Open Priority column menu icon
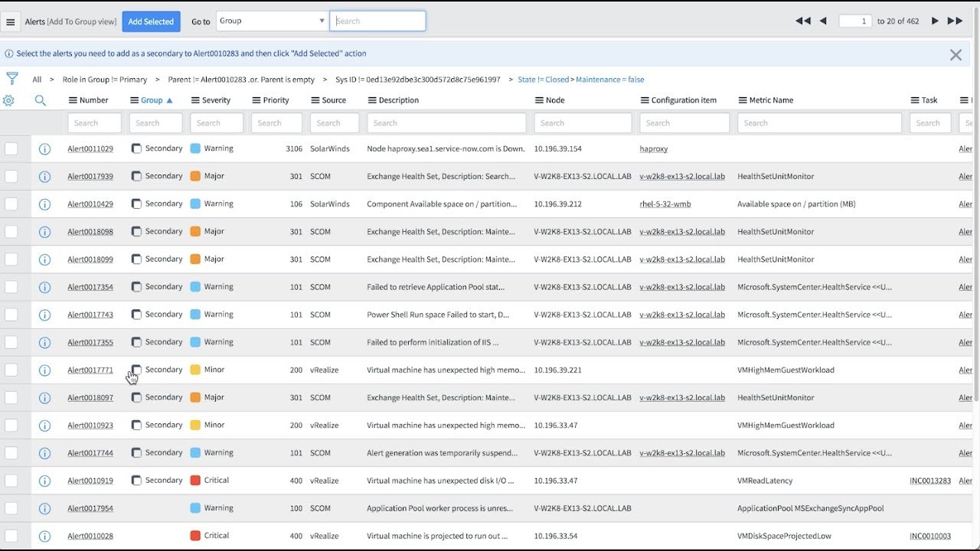The width and height of the screenshot is (980, 551). (256, 100)
